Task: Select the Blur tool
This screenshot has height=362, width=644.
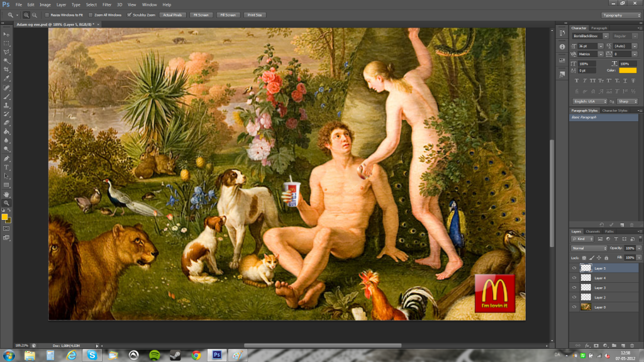Action: point(6,140)
